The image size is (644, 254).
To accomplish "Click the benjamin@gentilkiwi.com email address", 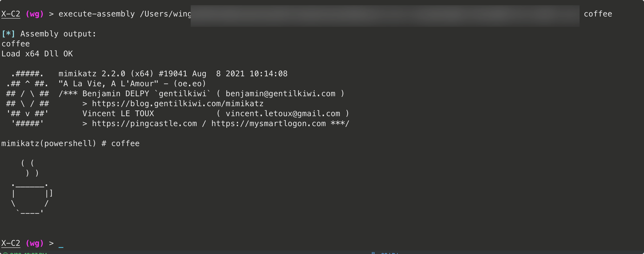I will 280,94.
